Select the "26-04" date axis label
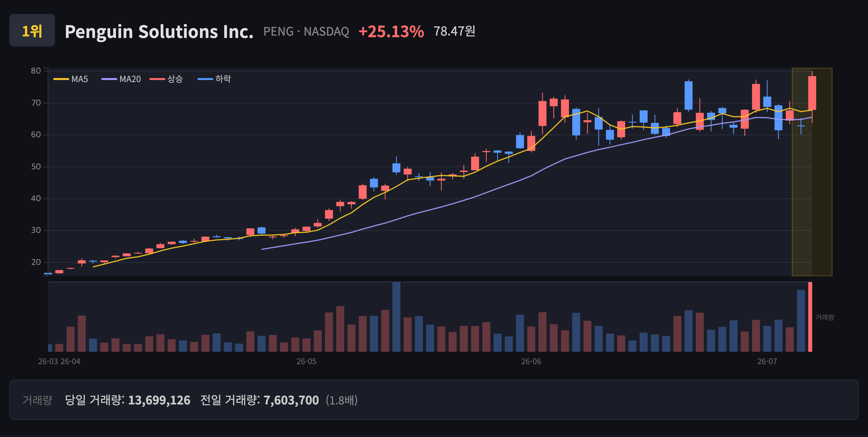The image size is (868, 437). pyautogui.click(x=71, y=362)
